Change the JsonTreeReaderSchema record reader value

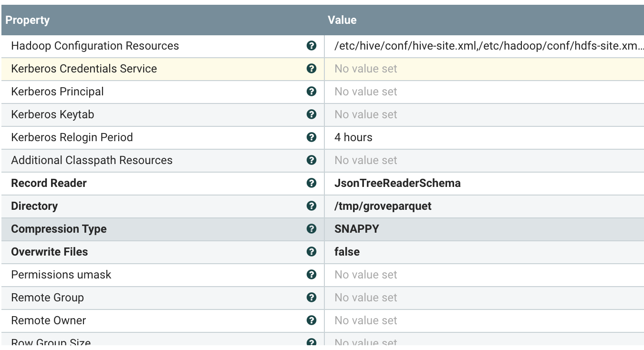coord(397,183)
